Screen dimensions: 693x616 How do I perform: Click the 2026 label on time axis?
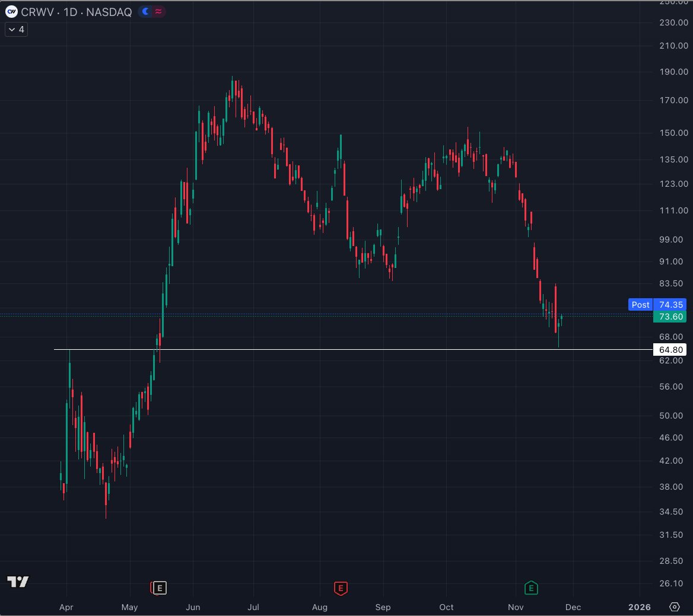point(639,607)
